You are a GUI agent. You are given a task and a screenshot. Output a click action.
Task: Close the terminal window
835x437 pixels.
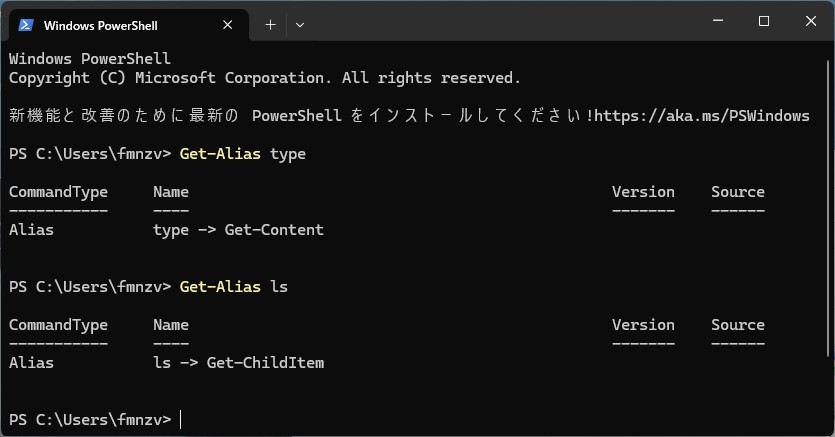click(809, 21)
